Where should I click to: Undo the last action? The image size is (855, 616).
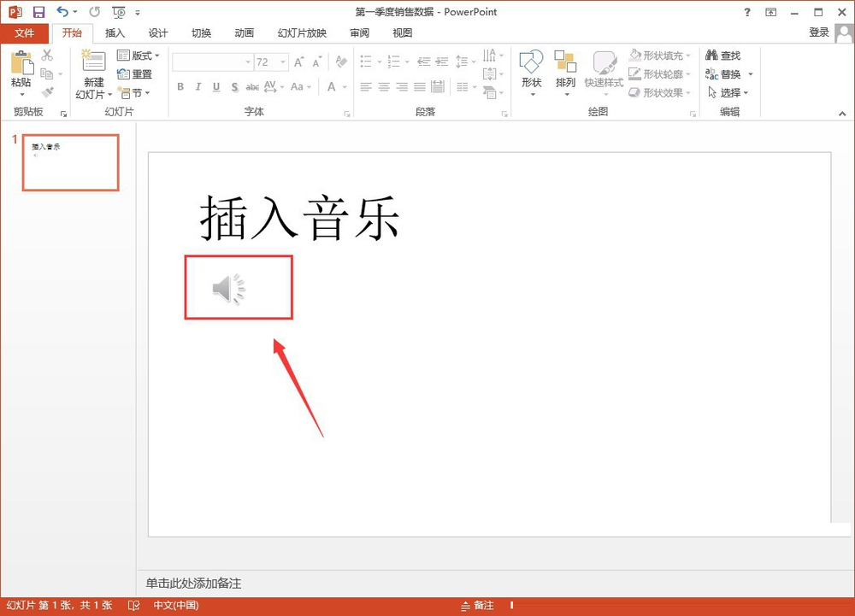tap(62, 11)
